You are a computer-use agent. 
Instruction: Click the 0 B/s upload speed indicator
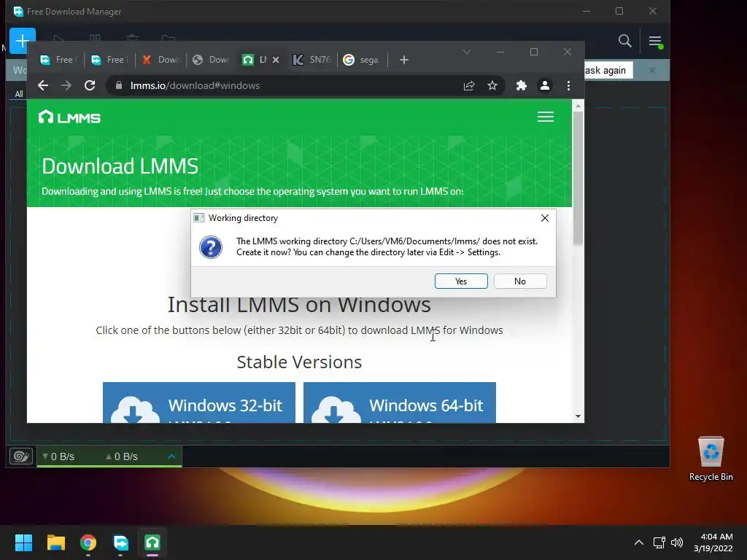122,456
